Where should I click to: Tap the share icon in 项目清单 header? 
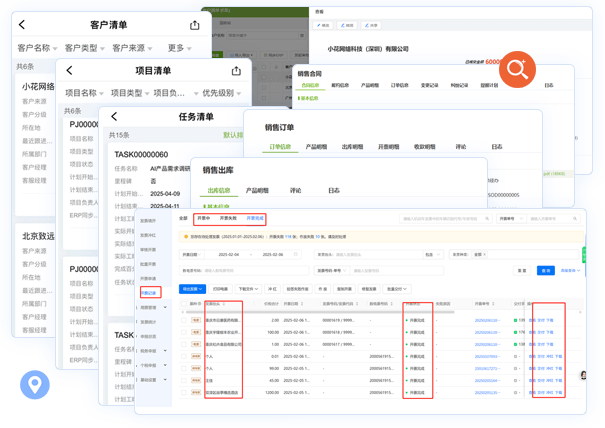point(236,71)
